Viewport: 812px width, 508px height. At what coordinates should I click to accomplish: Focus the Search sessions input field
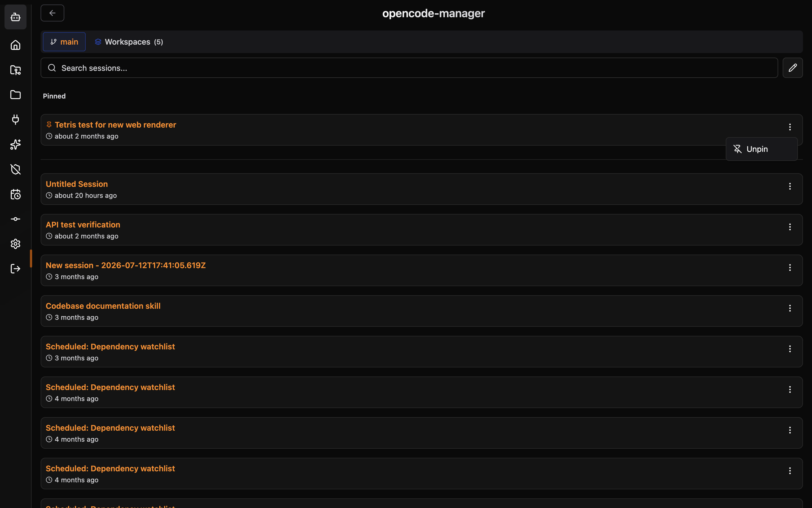pyautogui.click(x=409, y=68)
